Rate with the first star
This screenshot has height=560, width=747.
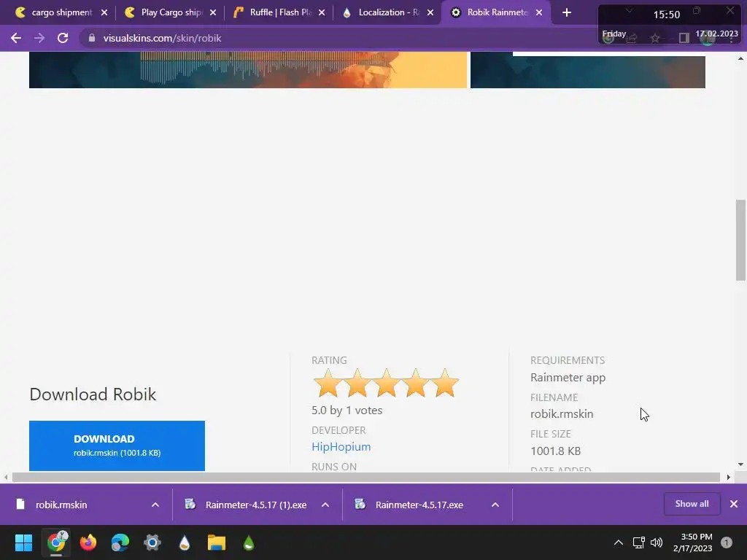pos(328,384)
